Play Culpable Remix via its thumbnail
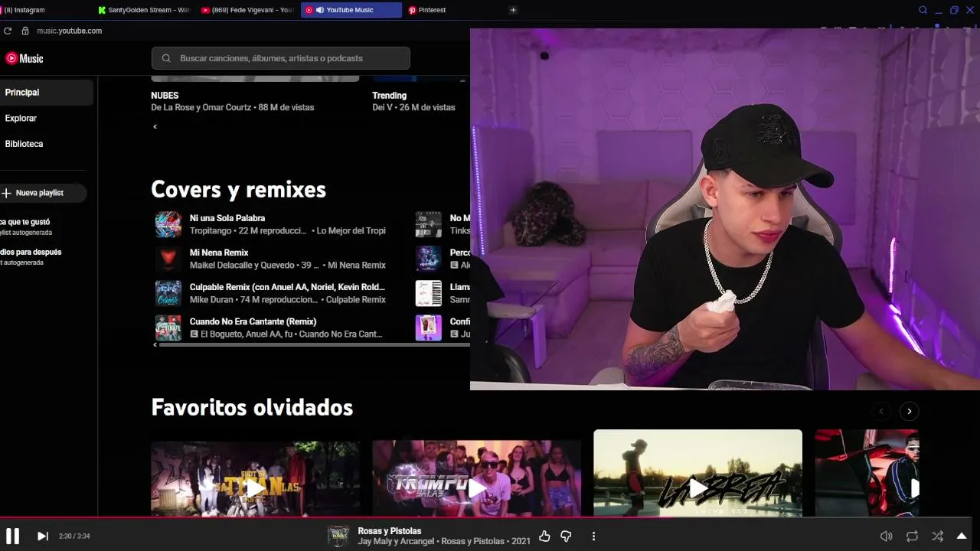Screen dimensions: 980x551 tap(168, 293)
